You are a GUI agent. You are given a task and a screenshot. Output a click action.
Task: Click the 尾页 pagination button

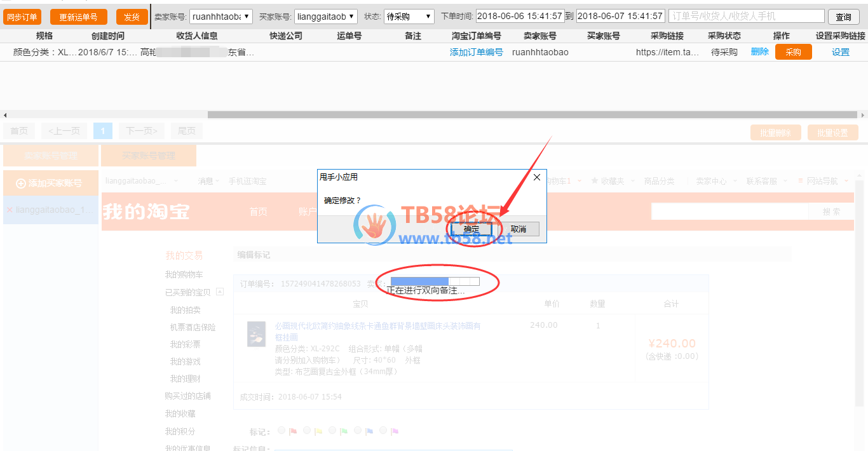[x=187, y=131]
